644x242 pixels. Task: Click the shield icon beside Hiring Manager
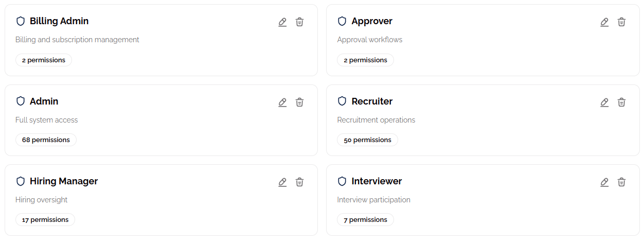tap(21, 181)
